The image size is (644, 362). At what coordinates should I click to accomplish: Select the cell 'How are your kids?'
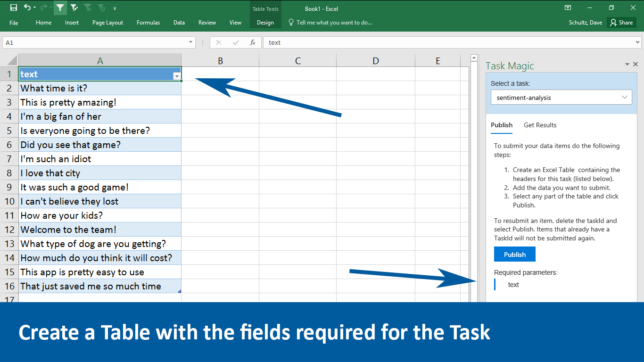(x=100, y=215)
